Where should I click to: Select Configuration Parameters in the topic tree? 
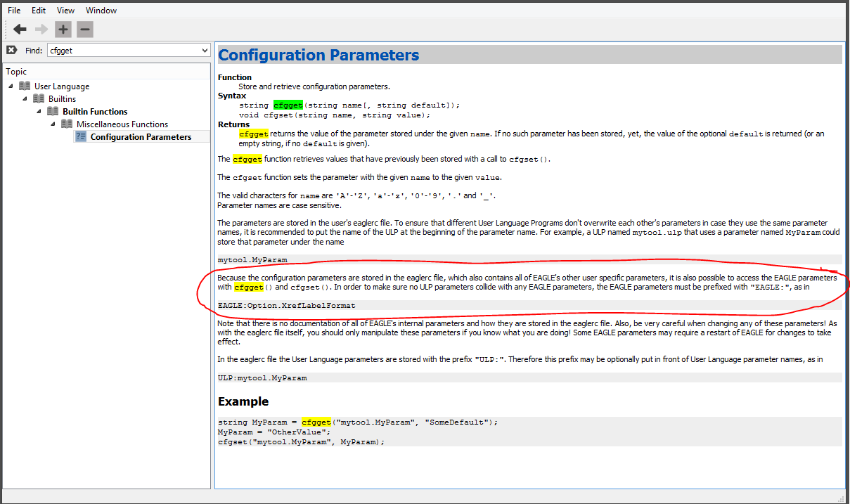click(x=141, y=137)
